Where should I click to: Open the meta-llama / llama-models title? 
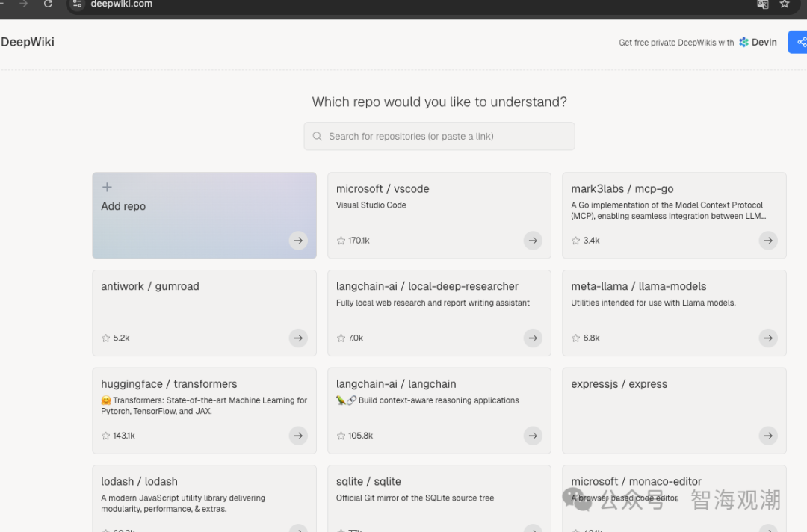(638, 287)
